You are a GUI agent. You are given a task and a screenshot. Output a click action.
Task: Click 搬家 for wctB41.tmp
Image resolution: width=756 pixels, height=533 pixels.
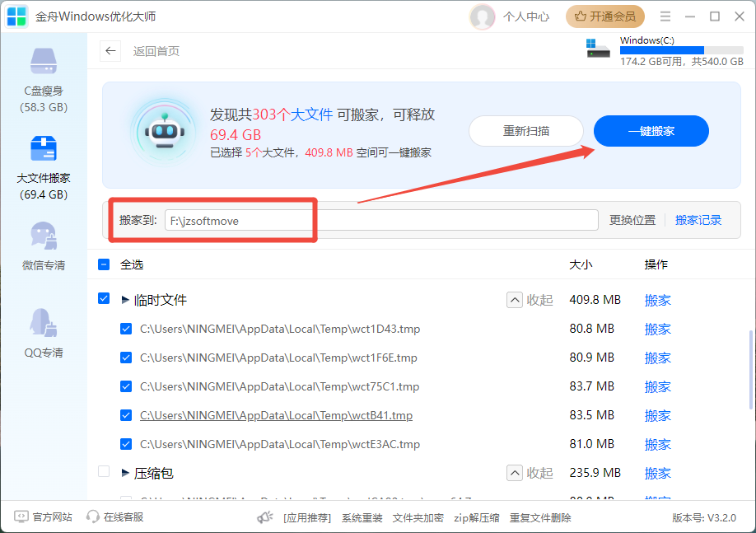pyautogui.click(x=658, y=415)
